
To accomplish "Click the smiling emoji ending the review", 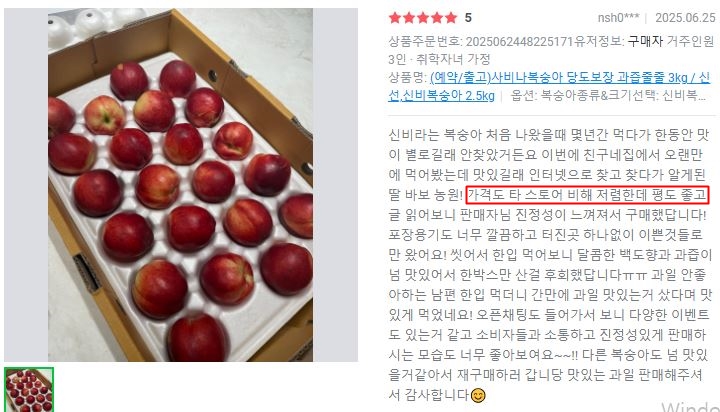I will pyautogui.click(x=478, y=395).
